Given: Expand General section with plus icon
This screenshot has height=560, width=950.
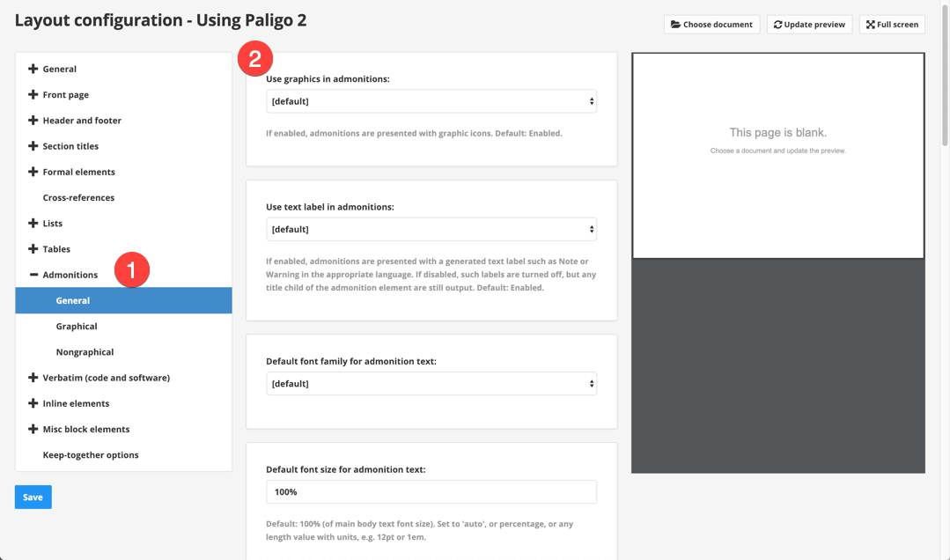Looking at the screenshot, I should 33,69.
